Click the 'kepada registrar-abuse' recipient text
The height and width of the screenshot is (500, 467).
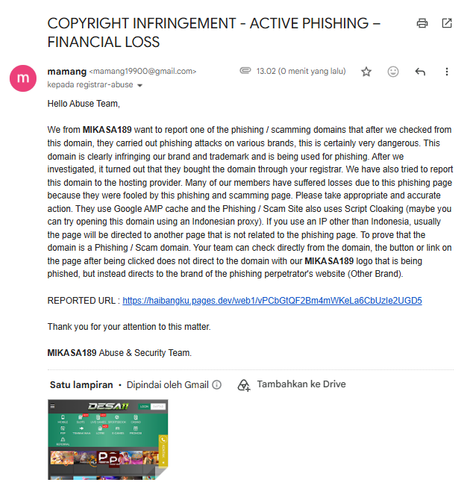point(90,85)
